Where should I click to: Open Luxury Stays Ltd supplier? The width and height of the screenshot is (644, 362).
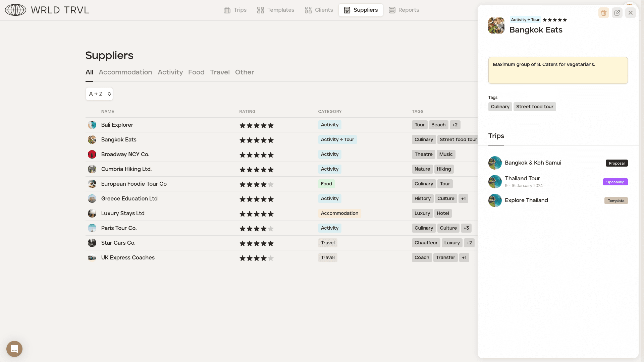[x=281, y=214]
